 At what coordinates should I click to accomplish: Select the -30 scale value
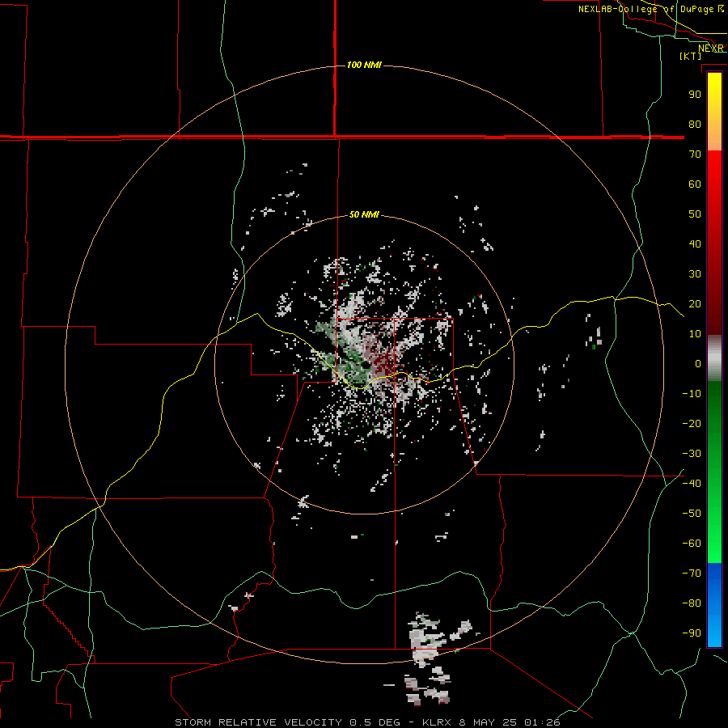692,454
